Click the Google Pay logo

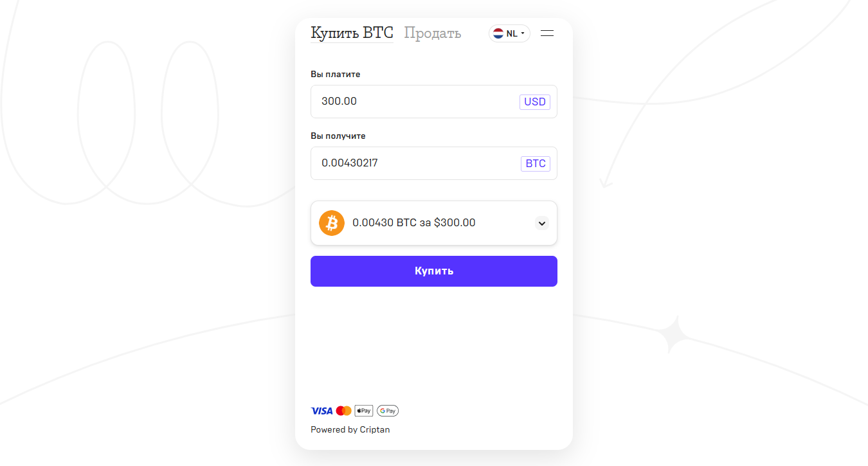[388, 411]
